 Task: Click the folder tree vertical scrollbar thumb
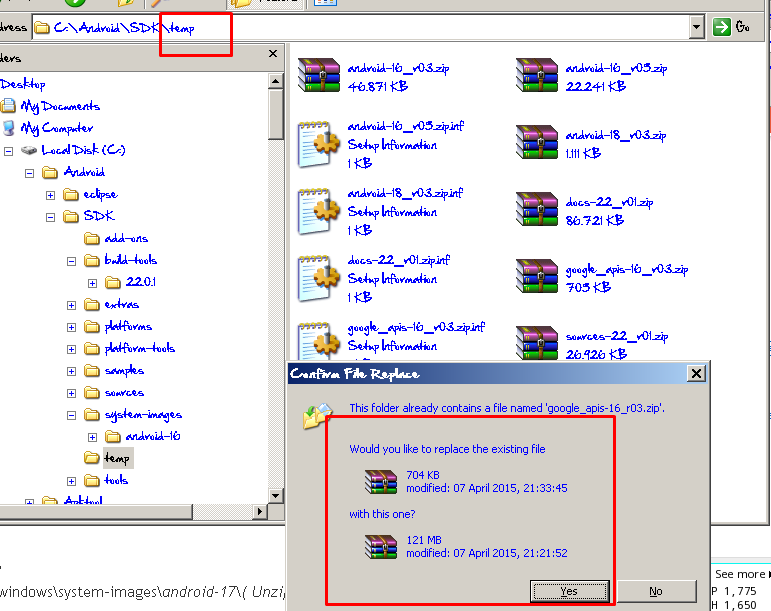click(x=275, y=115)
